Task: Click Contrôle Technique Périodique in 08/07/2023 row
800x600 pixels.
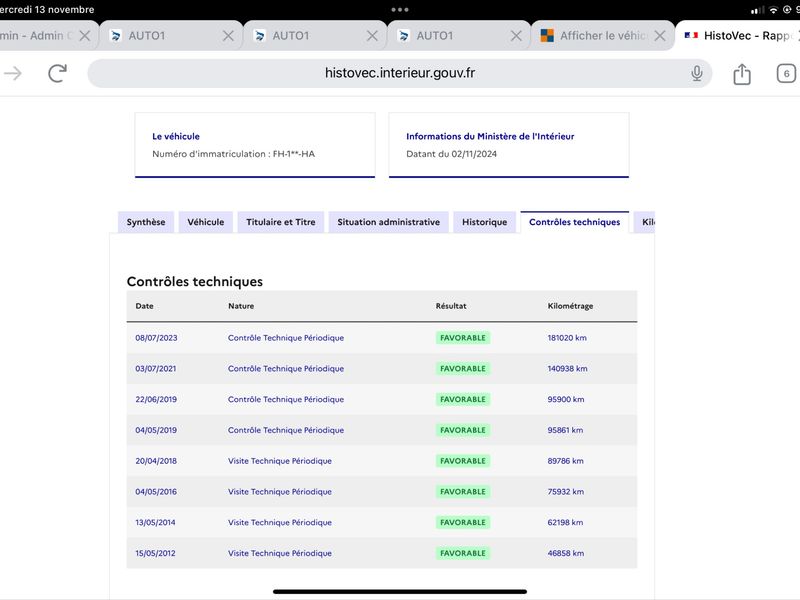Action: (x=286, y=338)
